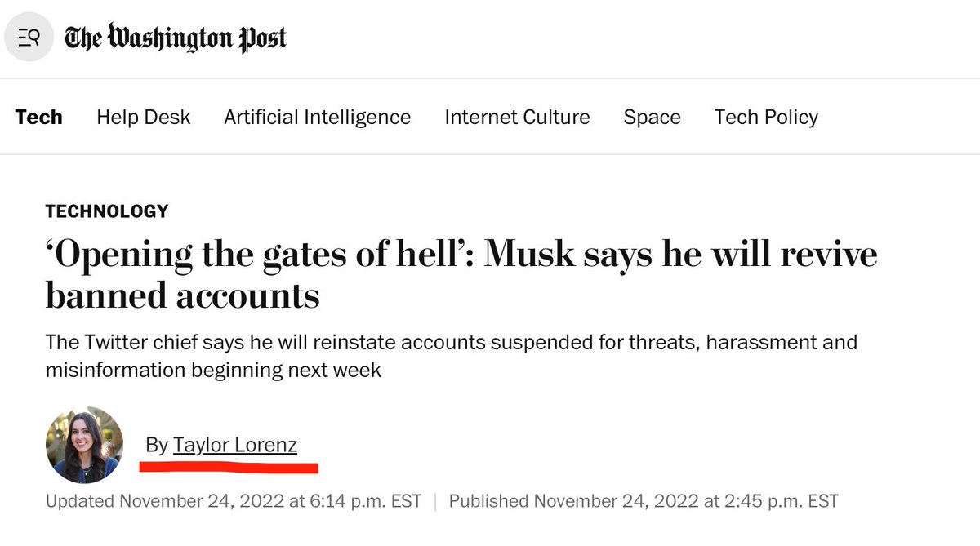Viewport: 980px width, 546px height.
Task: Click the red underline beneath the byline
Action: [x=228, y=468]
